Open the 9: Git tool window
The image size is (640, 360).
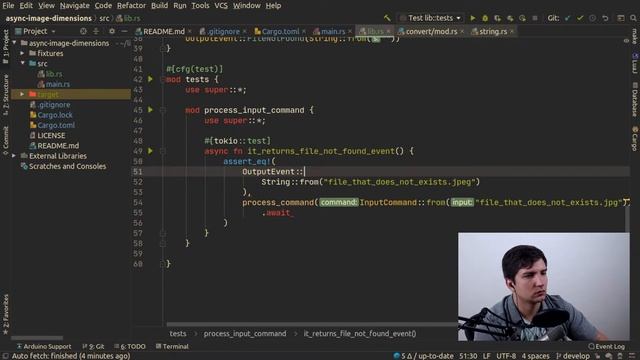coord(93,347)
